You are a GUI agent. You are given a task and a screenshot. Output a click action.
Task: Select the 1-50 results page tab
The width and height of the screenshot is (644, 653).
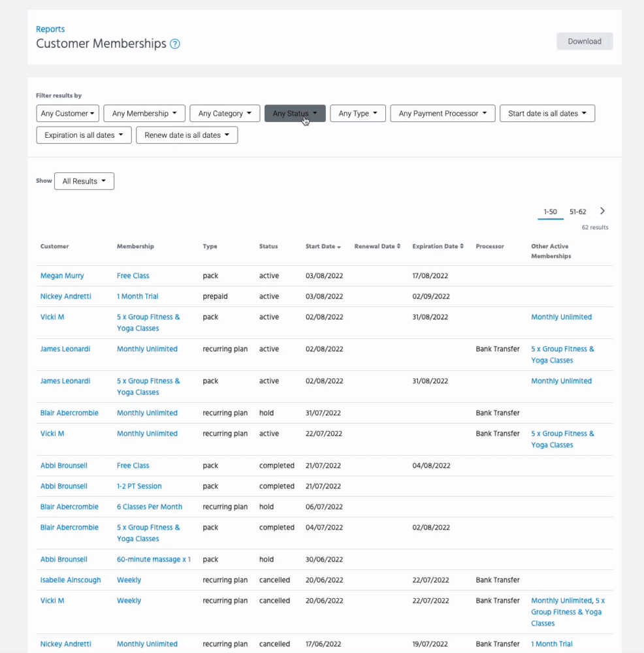(550, 212)
